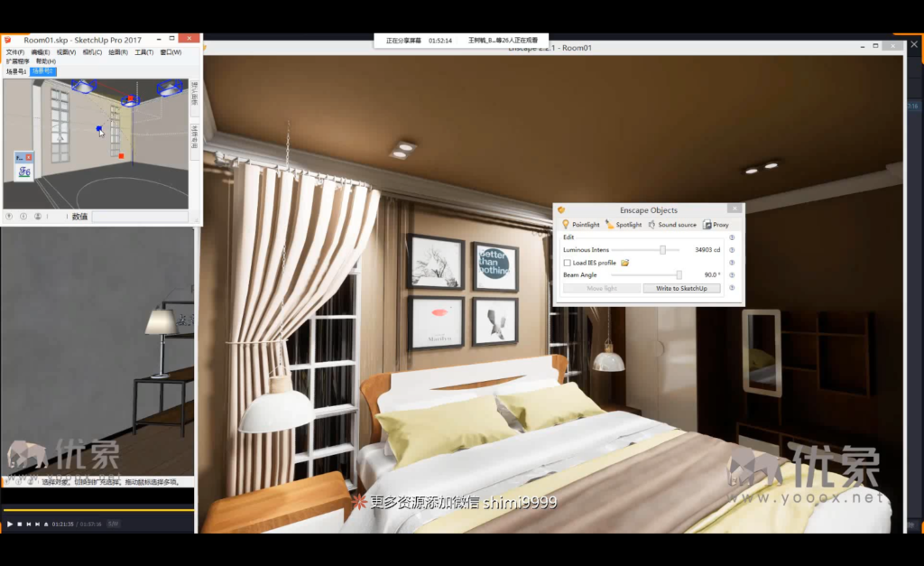
Task: Switch to highlighted scene tab 场景号2
Action: pyautogui.click(x=43, y=71)
